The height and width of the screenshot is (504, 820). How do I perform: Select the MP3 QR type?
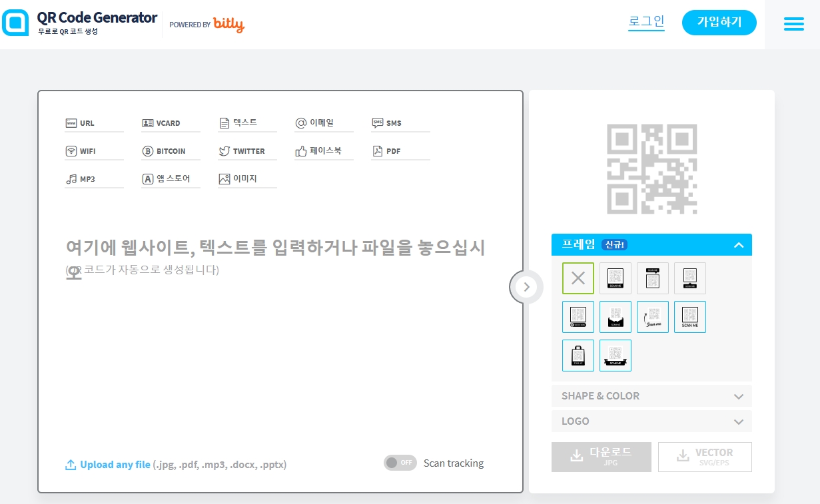coord(94,179)
